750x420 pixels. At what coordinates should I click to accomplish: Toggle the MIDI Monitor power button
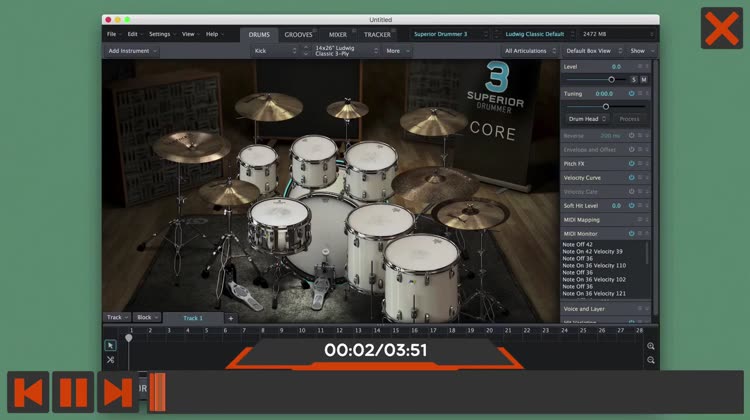631,234
